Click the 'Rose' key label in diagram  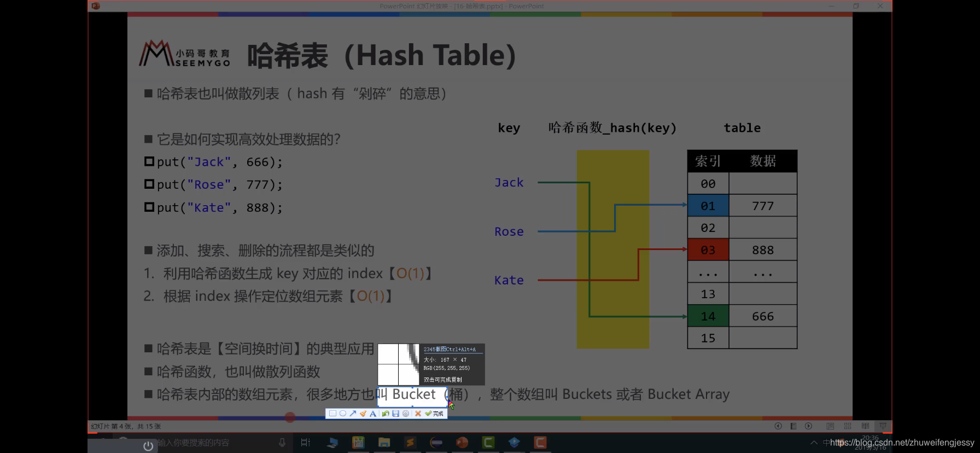[509, 231]
